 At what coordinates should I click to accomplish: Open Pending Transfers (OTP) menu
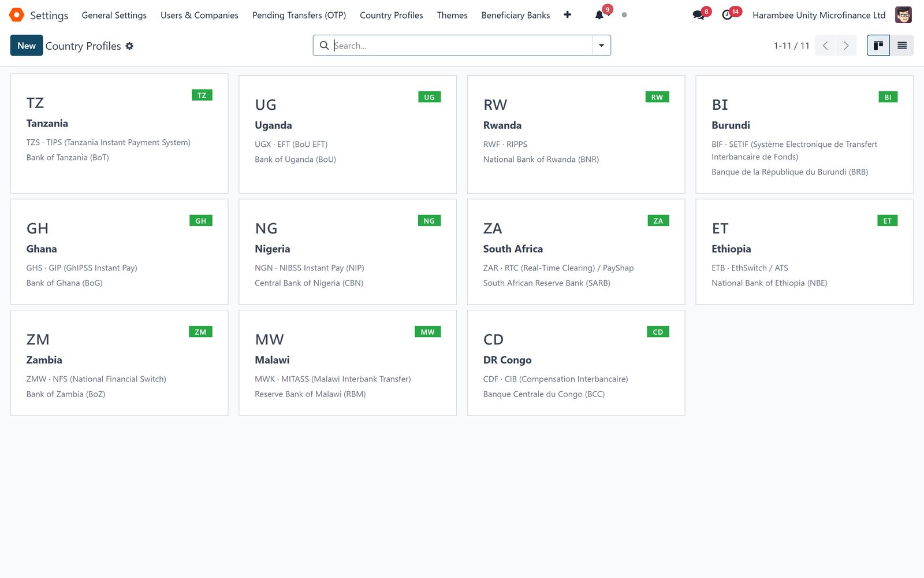299,15
